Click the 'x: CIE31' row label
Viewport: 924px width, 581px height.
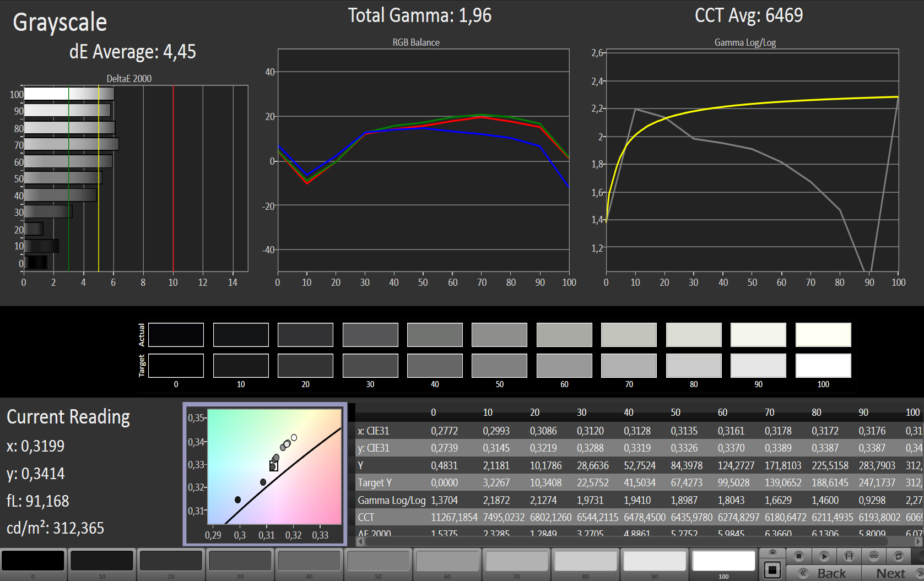374,431
